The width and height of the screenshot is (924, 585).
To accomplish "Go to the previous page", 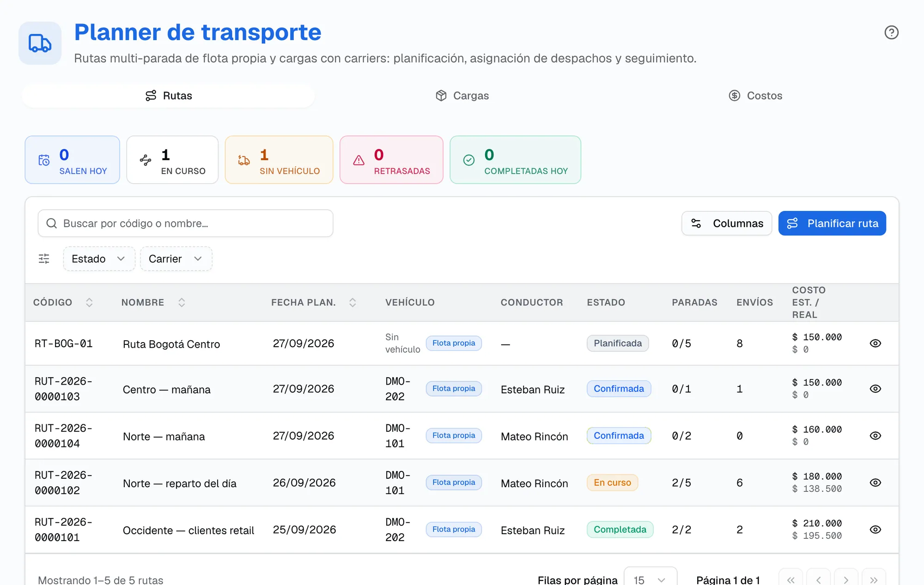I will [818, 579].
